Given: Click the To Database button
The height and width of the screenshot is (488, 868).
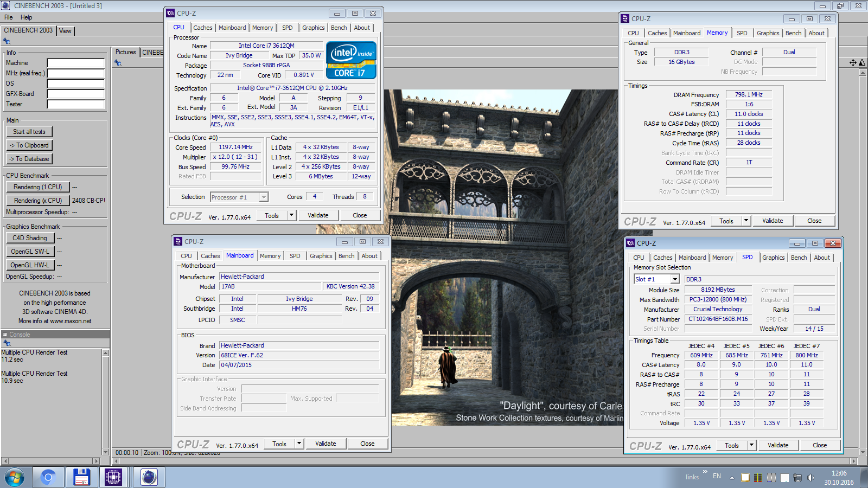Looking at the screenshot, I should click(29, 159).
